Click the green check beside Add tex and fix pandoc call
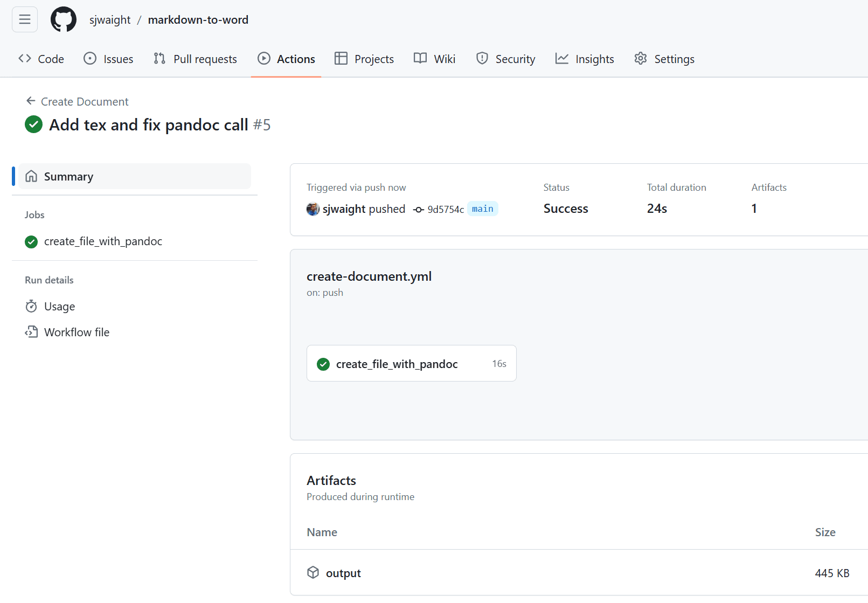The image size is (868, 603). [33, 124]
